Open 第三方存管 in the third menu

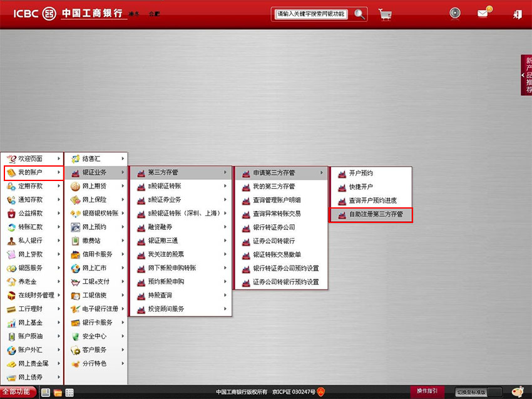click(180, 172)
